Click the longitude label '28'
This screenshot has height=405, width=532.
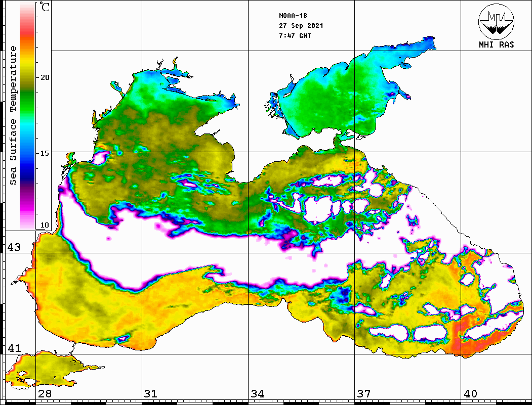point(45,394)
